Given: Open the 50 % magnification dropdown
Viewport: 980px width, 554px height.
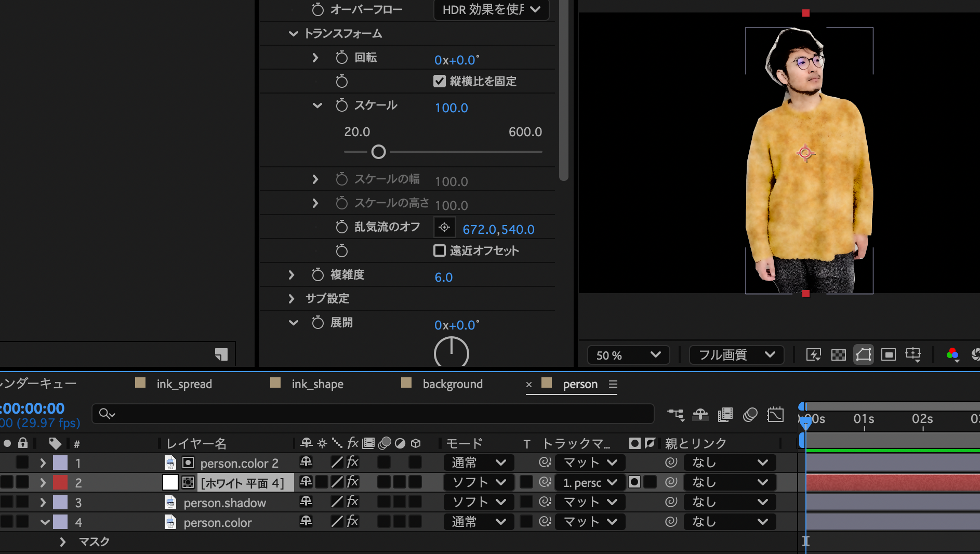Looking at the screenshot, I should coord(628,355).
